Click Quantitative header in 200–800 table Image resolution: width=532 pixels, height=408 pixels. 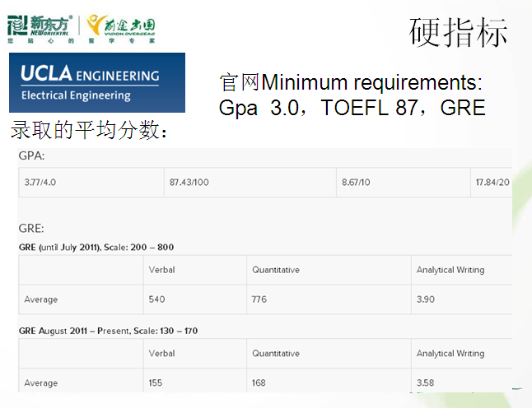pos(329,270)
